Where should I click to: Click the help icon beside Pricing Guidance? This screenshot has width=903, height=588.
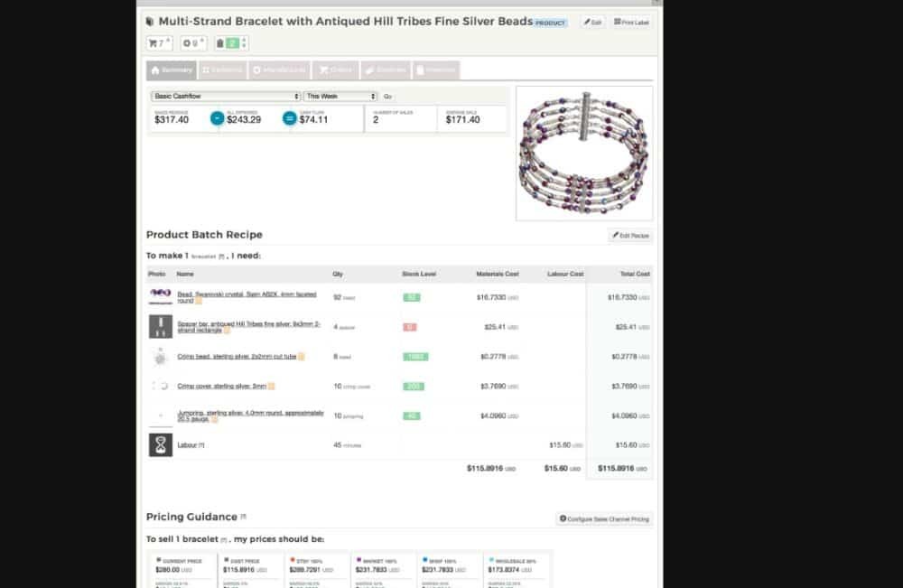pos(243,518)
